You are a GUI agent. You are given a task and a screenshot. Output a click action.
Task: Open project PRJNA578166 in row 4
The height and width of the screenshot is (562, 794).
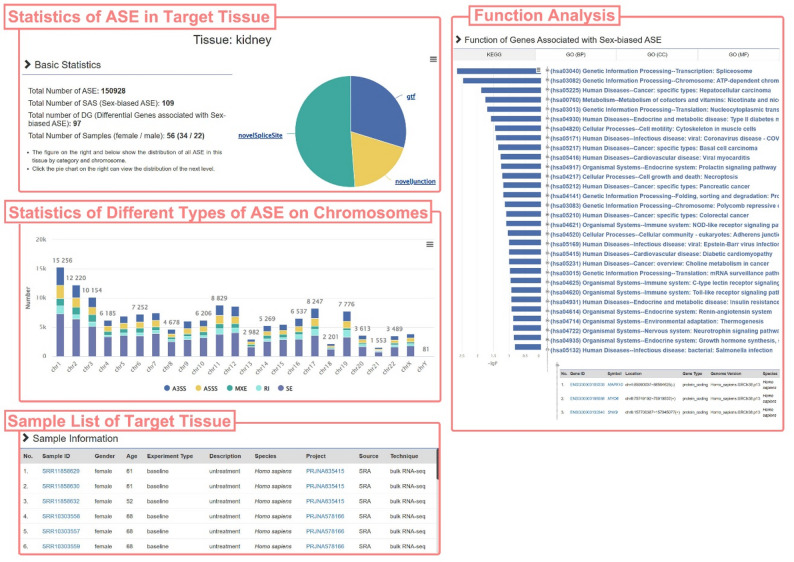pos(325,516)
